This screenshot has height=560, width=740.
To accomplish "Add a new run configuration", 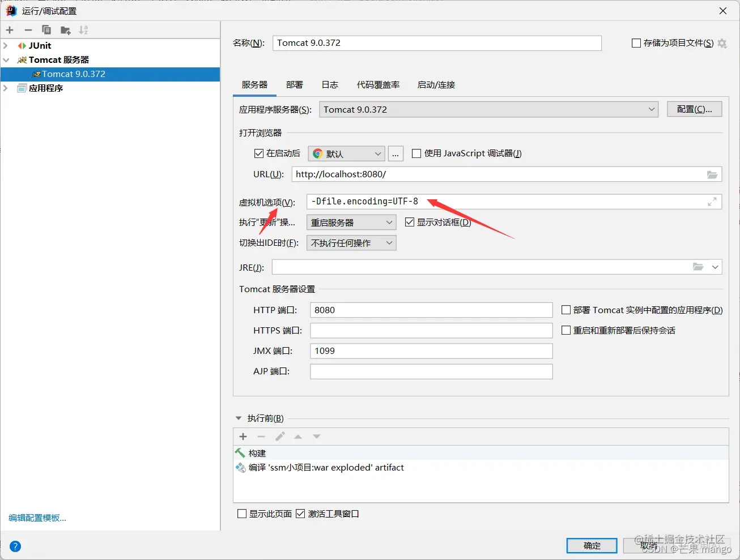I will [10, 30].
